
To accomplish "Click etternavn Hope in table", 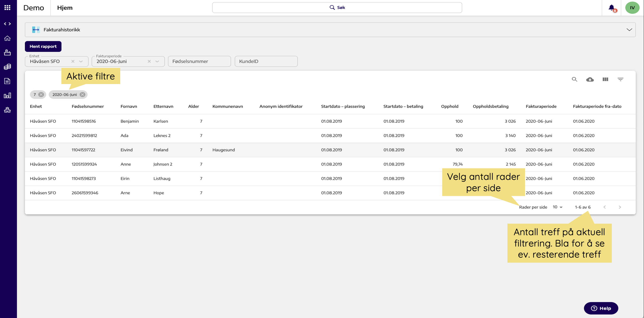I will click(159, 193).
